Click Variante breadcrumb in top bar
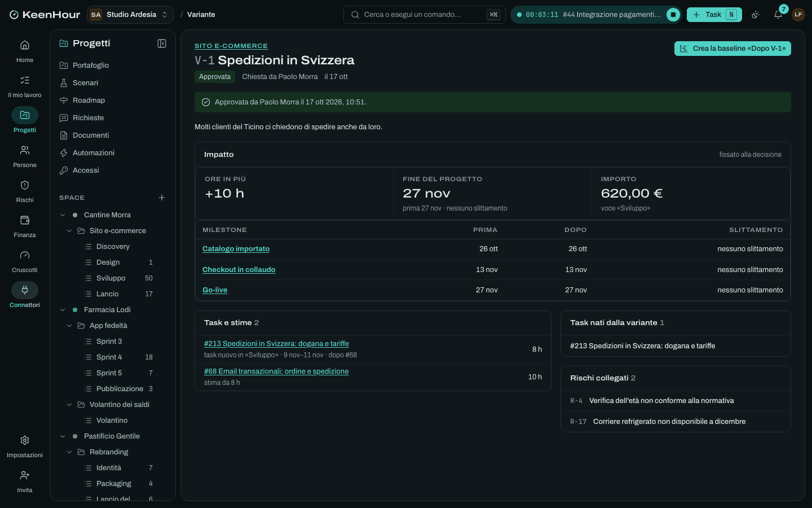Image resolution: width=812 pixels, height=508 pixels. pyautogui.click(x=201, y=15)
